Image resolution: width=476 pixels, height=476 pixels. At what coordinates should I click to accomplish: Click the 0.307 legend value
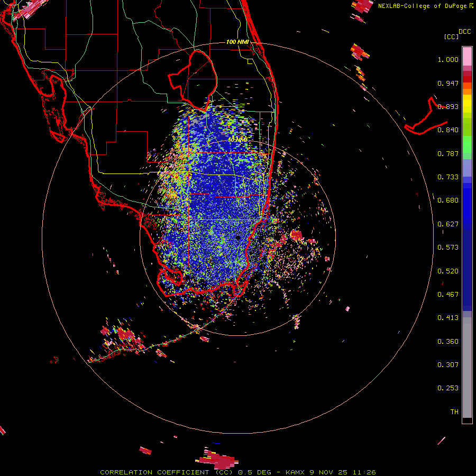pyautogui.click(x=448, y=365)
